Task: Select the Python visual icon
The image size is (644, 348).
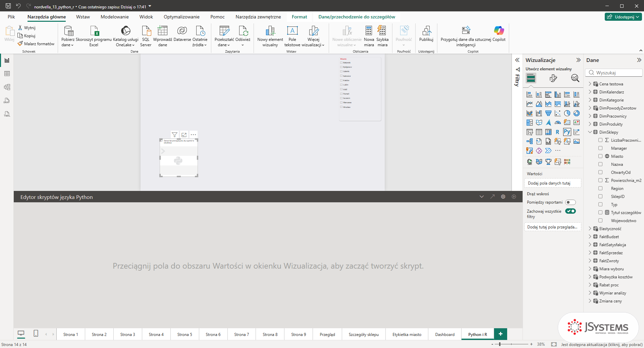Action: (x=567, y=132)
